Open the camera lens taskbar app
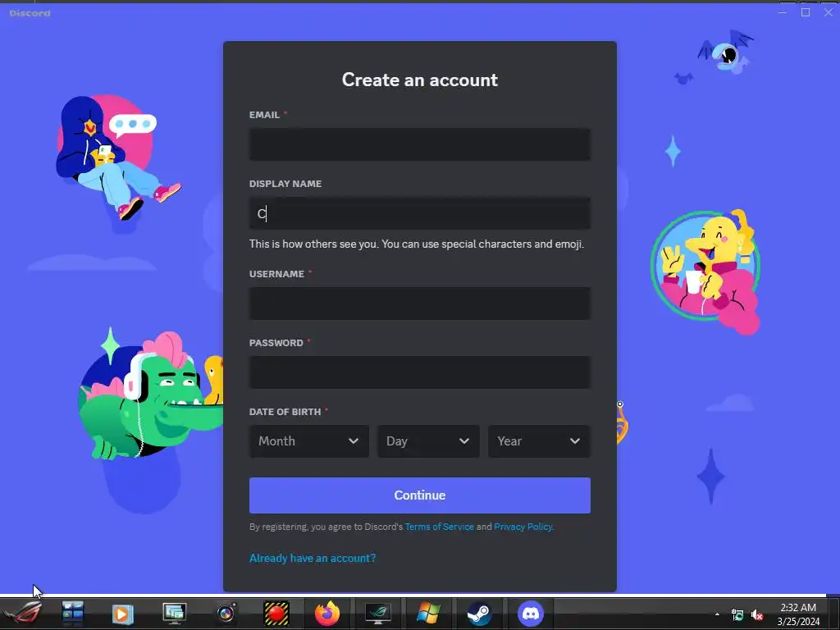This screenshot has width=840, height=630. pos(226,614)
